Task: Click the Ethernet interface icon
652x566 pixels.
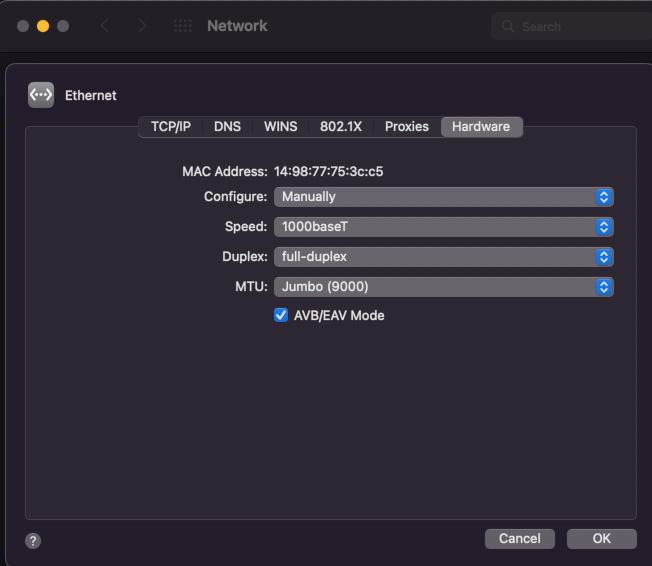Action: point(41,95)
